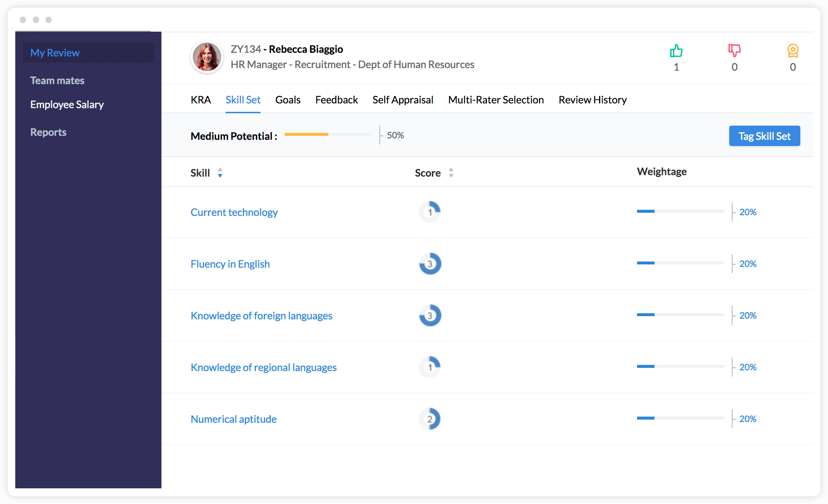Open the Goals tab

point(288,100)
